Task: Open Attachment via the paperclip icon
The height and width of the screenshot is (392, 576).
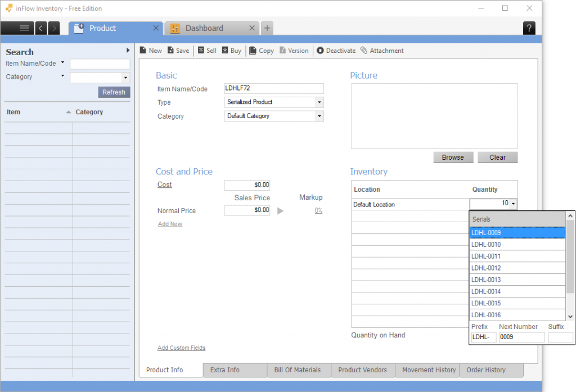Action: [364, 50]
